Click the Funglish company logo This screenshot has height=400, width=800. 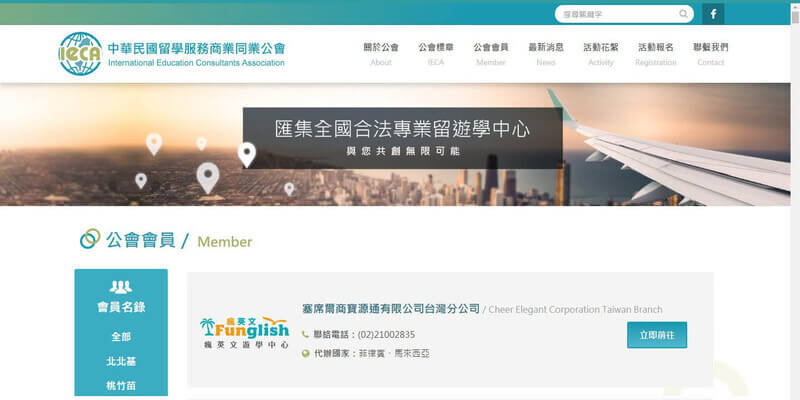[245, 332]
